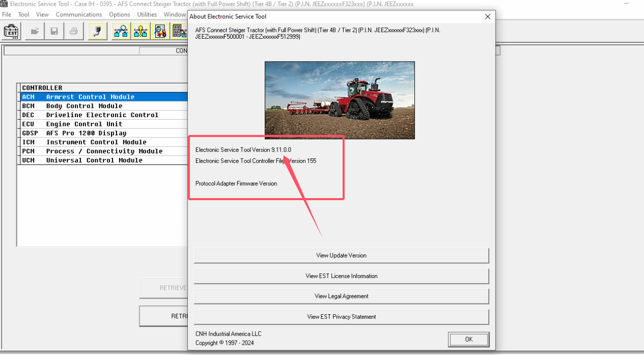Select GDSP AFS Pro 1200 Display row
644x355 pixels.
pos(104,133)
